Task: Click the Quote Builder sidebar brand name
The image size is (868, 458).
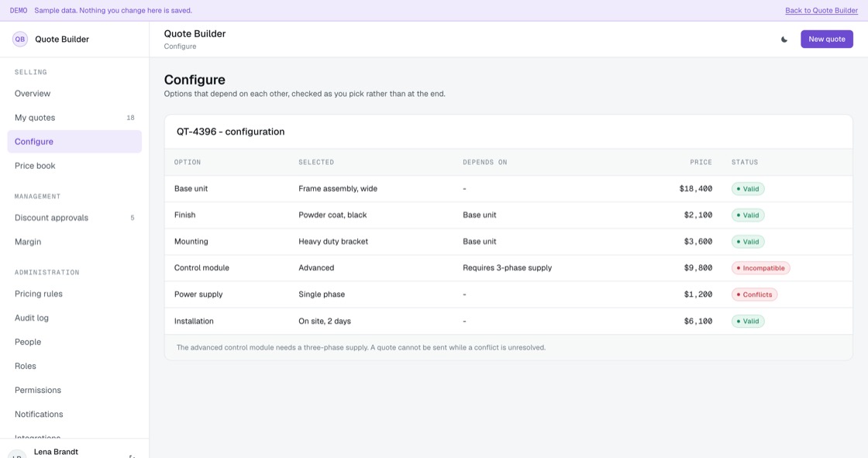Action: pos(62,40)
